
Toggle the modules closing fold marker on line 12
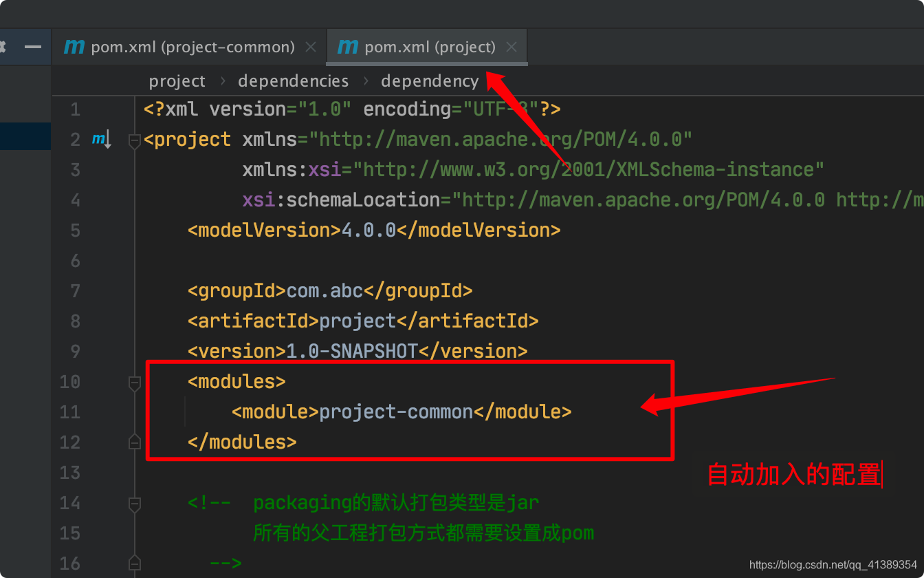(x=135, y=442)
